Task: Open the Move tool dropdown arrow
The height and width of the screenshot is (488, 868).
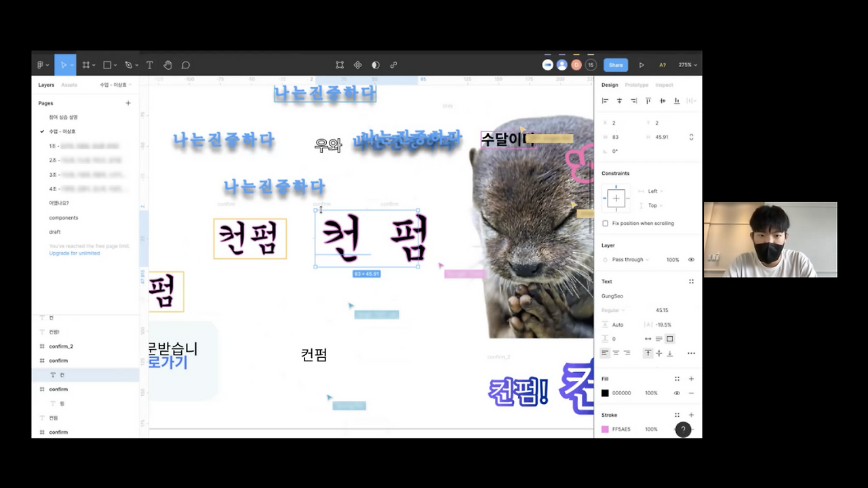Action: (x=71, y=64)
